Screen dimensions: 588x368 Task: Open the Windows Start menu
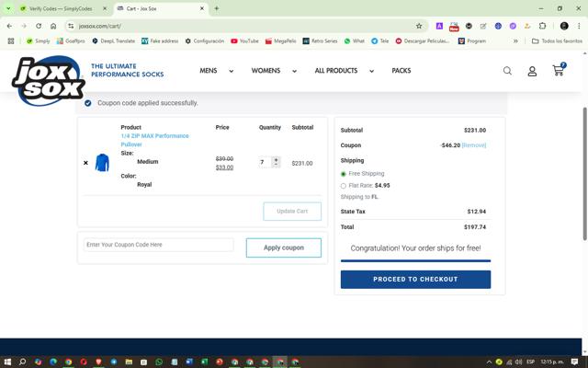pos(7,362)
